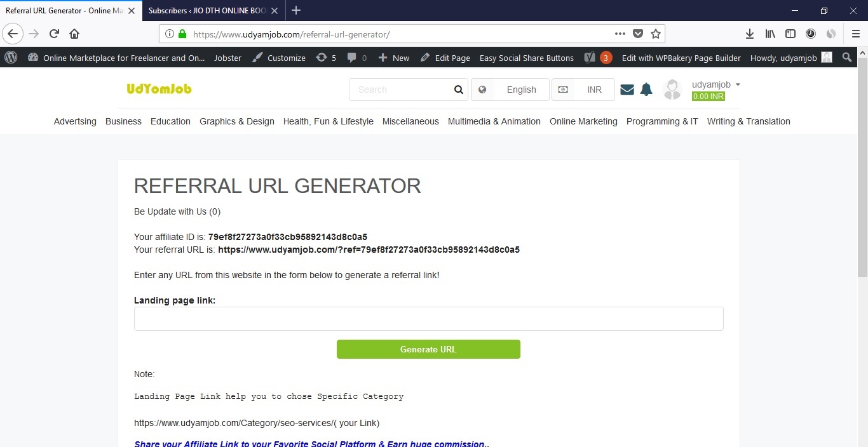Open Health, Fun & Lifestyle category
The width and height of the screenshot is (868, 447).
point(329,121)
